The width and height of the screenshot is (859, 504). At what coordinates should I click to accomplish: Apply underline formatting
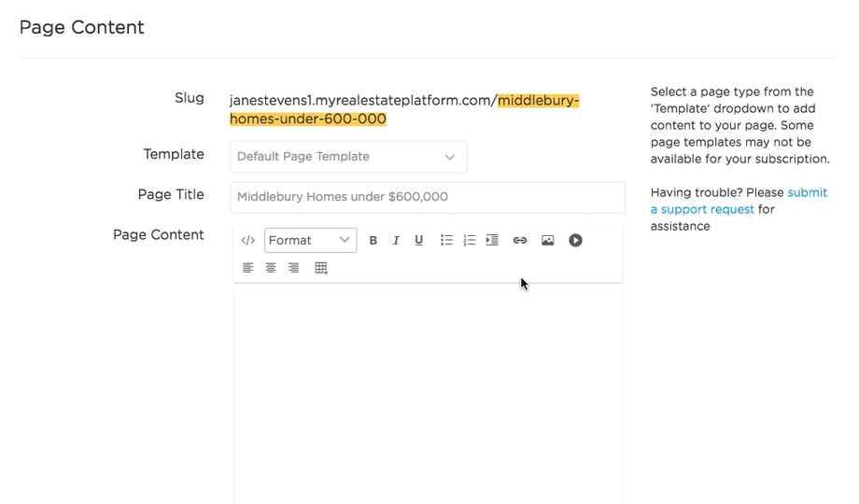pyautogui.click(x=418, y=241)
